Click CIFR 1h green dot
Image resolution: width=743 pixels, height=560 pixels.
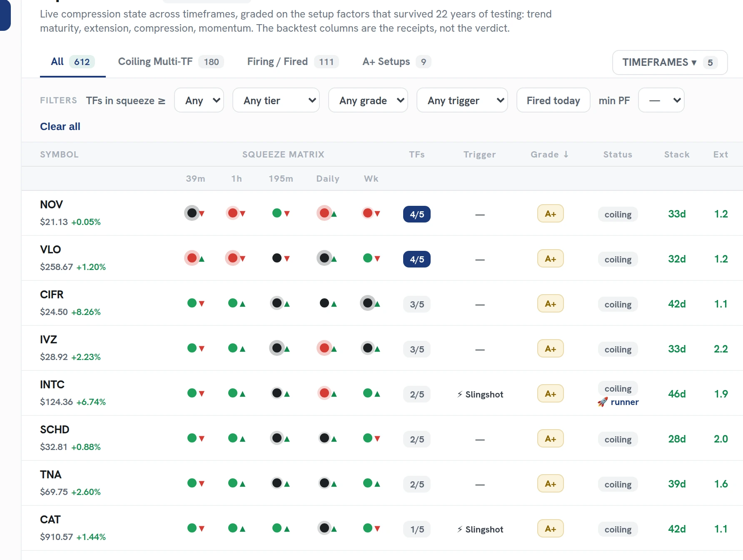click(x=233, y=303)
